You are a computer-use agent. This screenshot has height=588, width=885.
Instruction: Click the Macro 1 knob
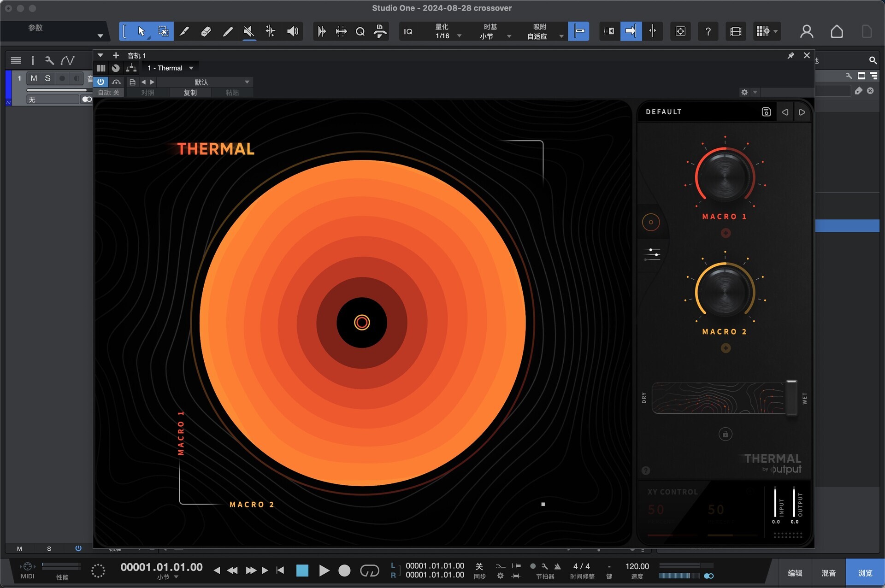(725, 176)
